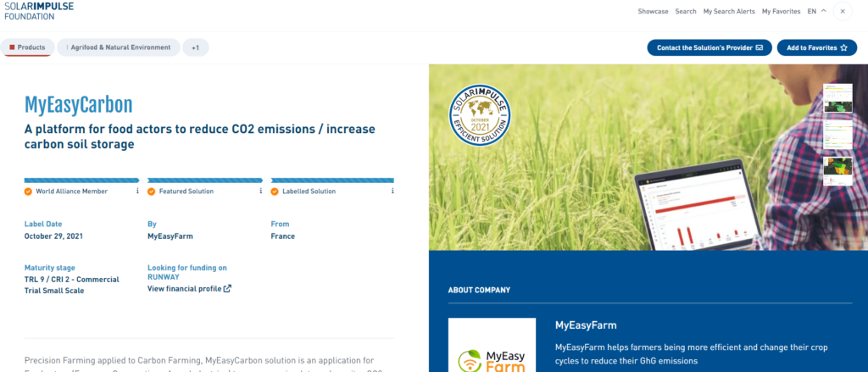
Task: Click Looking for funding on RUNWAY text
Action: 187,272
